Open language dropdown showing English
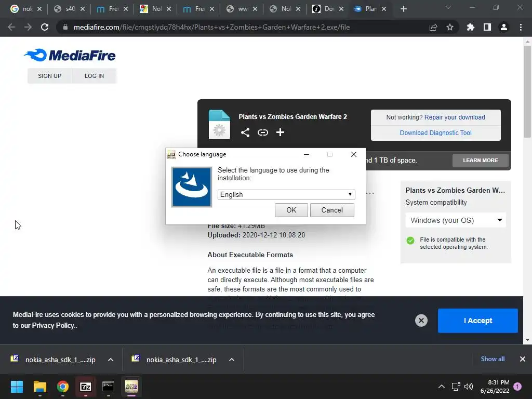The width and height of the screenshot is (532, 399). click(286, 194)
